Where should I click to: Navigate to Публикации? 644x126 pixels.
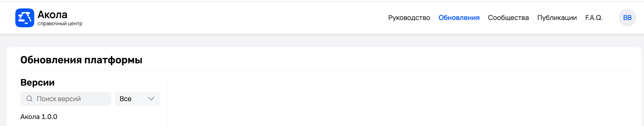click(x=557, y=18)
